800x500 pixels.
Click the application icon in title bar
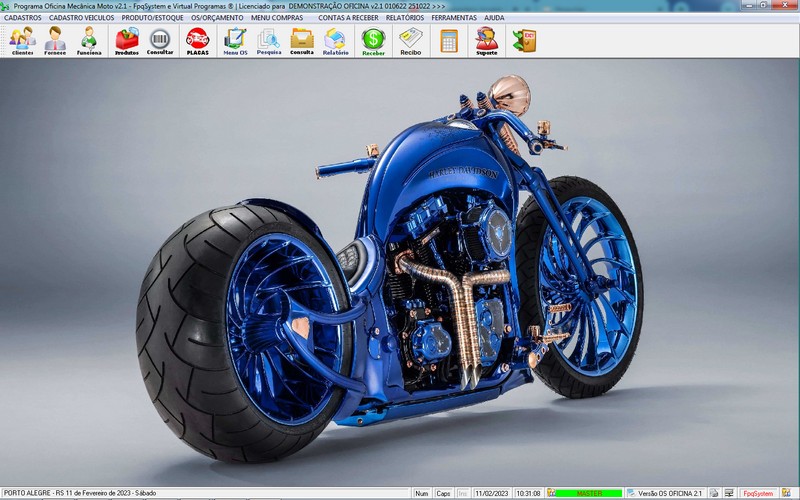[x=5, y=6]
